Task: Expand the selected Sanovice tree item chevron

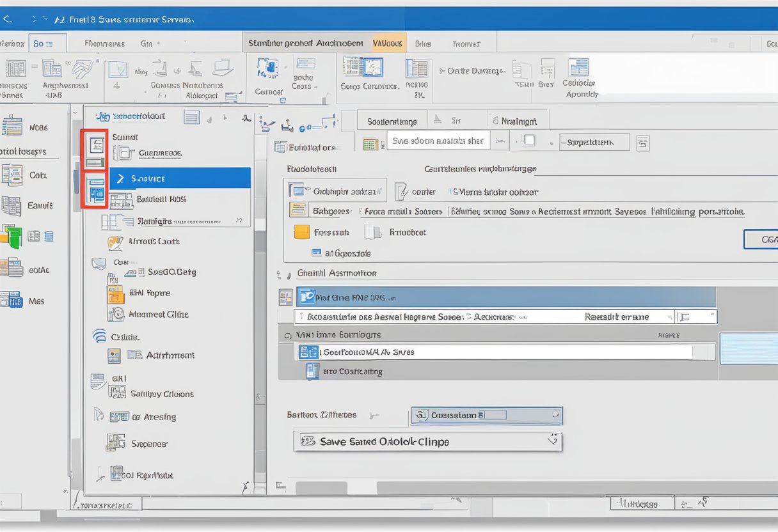Action: [119, 178]
